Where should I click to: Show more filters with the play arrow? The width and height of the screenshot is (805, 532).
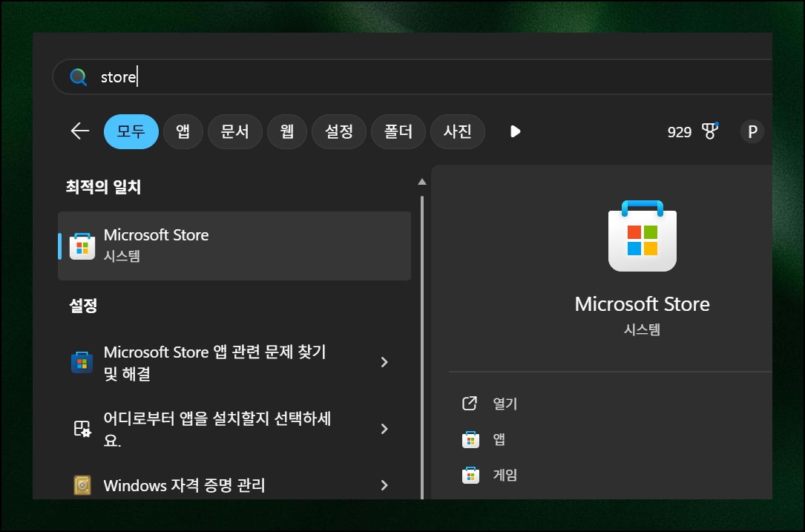click(x=516, y=131)
